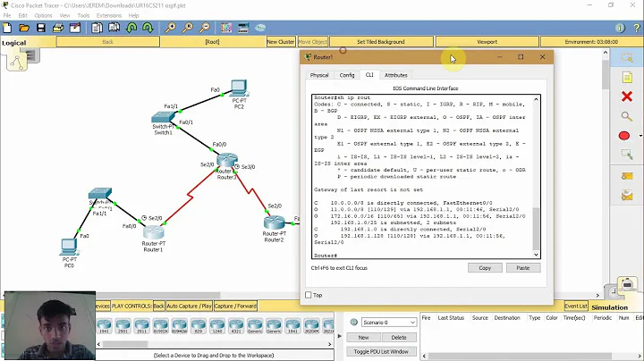Click Router1 in the topology
Image resolution: width=644 pixels, height=361 pixels.
[153, 233]
